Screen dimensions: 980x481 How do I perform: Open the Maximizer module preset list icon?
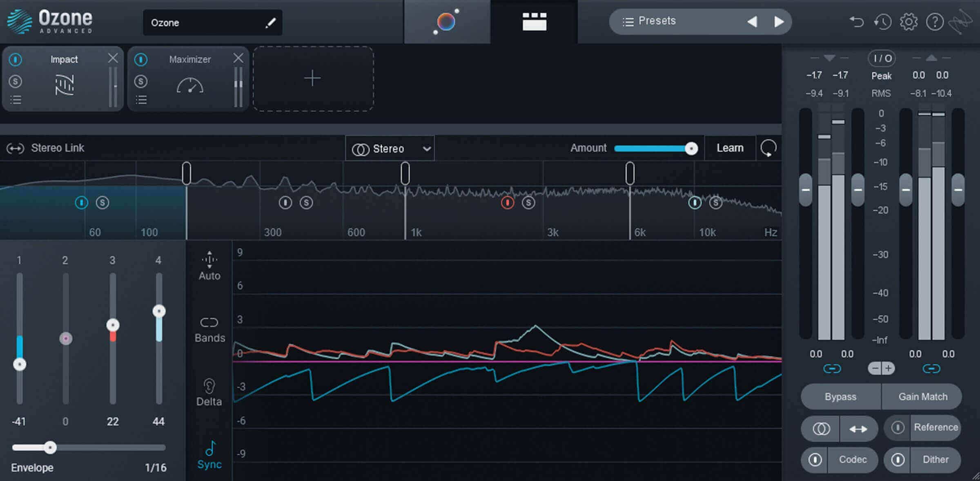pyautogui.click(x=141, y=100)
